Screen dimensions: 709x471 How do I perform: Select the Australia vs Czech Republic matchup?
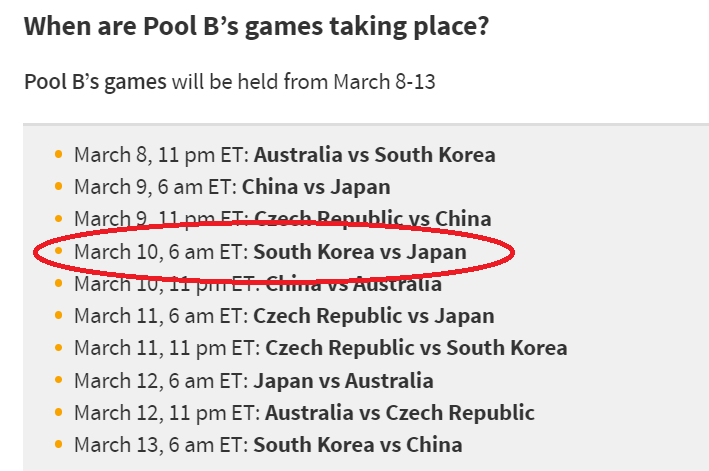[400, 413]
